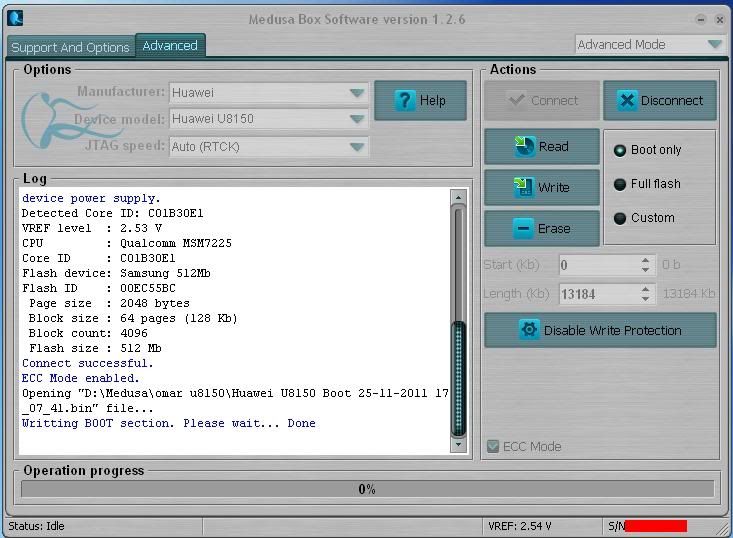Click the 'Detected Core ID: C01B30E1' log line
This screenshot has width=733, height=538.
pos(112,213)
